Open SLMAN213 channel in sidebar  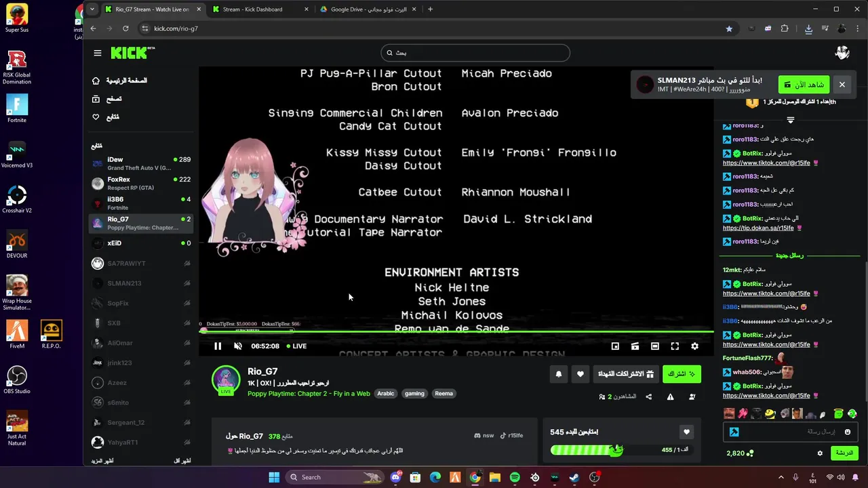(141, 283)
